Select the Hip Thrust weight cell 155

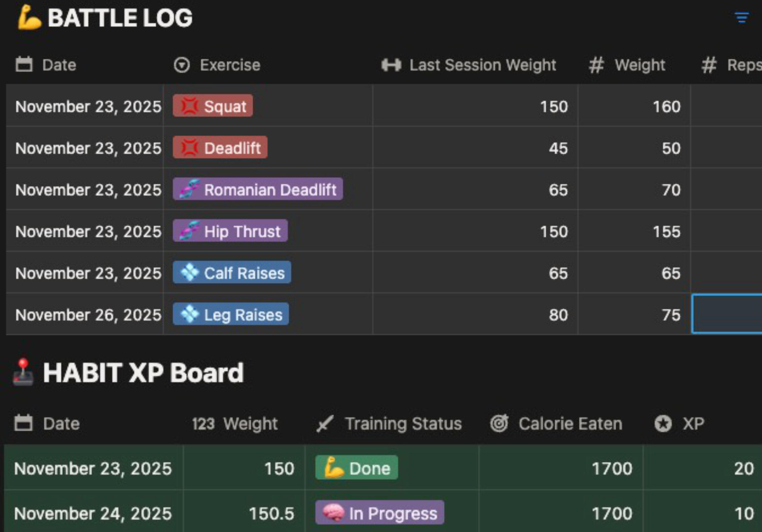click(x=634, y=231)
